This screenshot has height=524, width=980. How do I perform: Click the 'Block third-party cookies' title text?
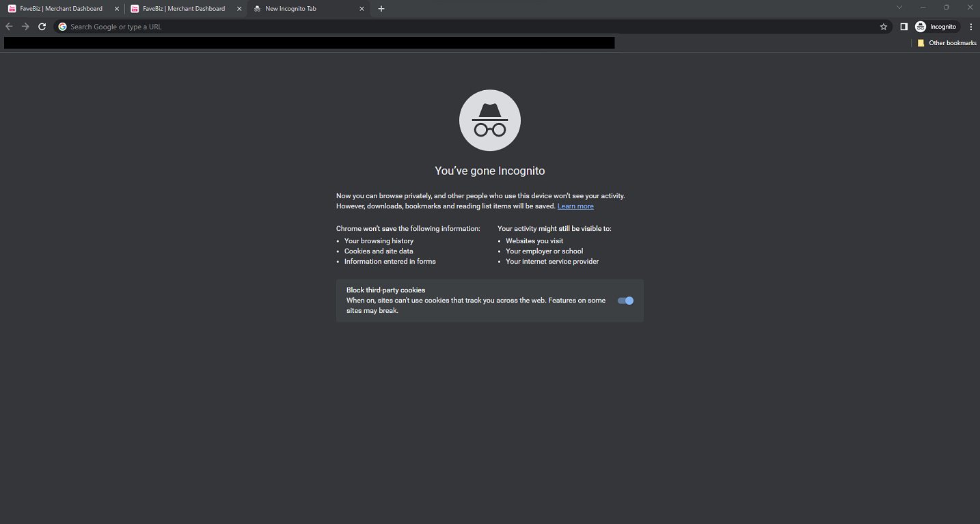click(386, 290)
